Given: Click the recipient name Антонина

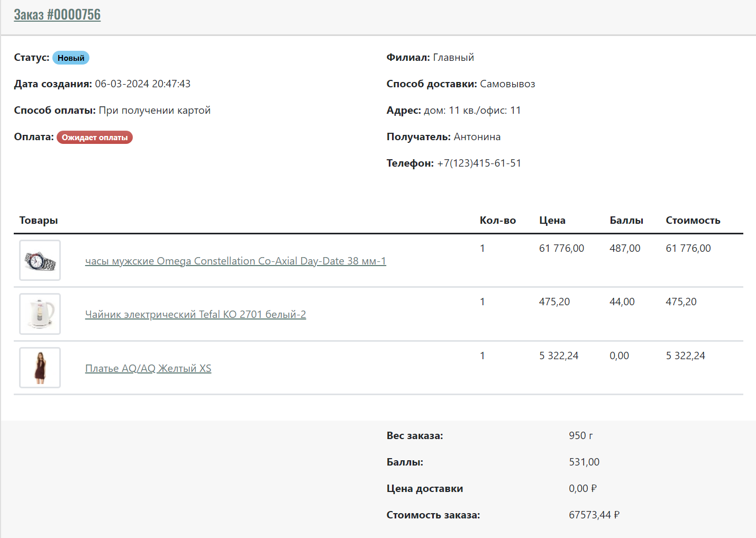Looking at the screenshot, I should [477, 137].
